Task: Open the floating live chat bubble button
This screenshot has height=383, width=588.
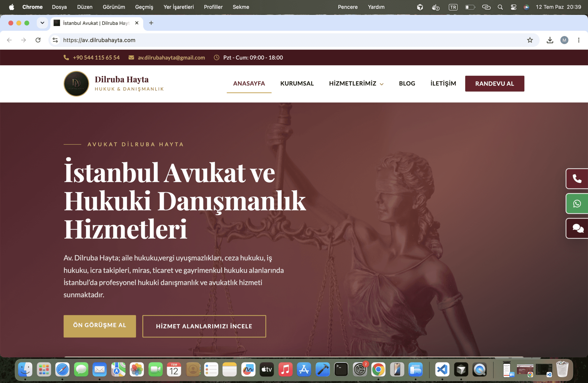Action: 577,228
